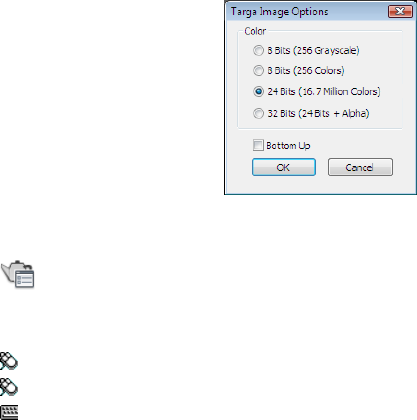Viewport: 417px width, 420px height.
Task: Click the '(256 Grayscale)' label text
Action: pos(326,51)
